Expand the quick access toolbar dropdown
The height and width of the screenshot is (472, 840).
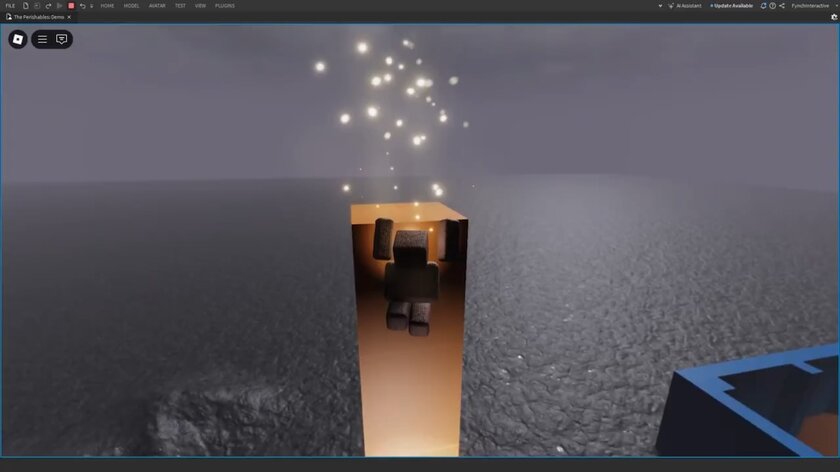pyautogui.click(x=92, y=6)
